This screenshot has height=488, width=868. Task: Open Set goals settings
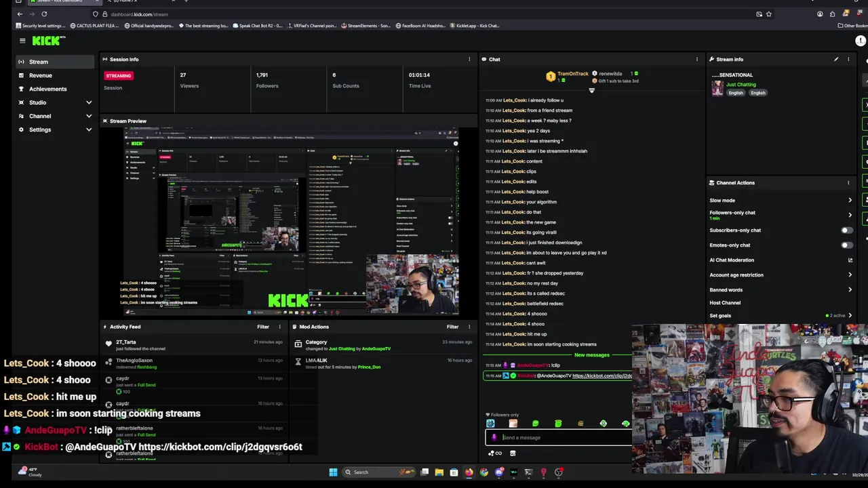[x=781, y=315]
